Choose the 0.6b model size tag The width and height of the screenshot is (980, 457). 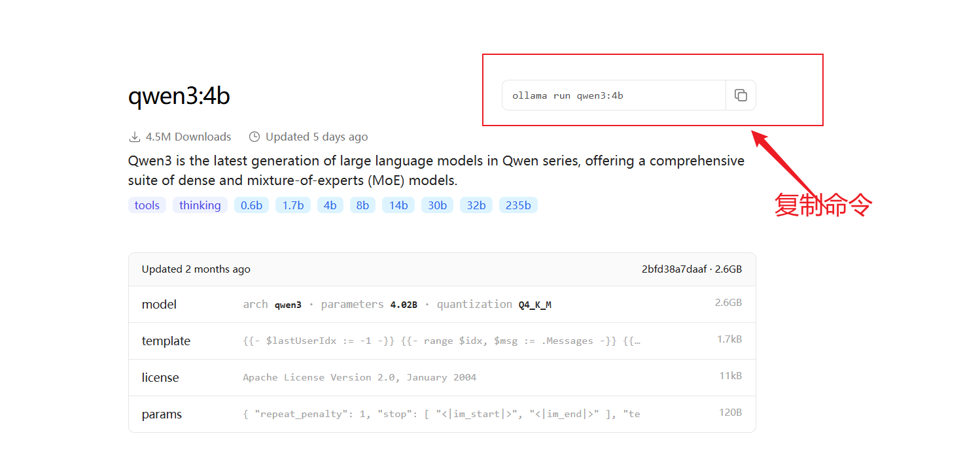pyautogui.click(x=251, y=205)
